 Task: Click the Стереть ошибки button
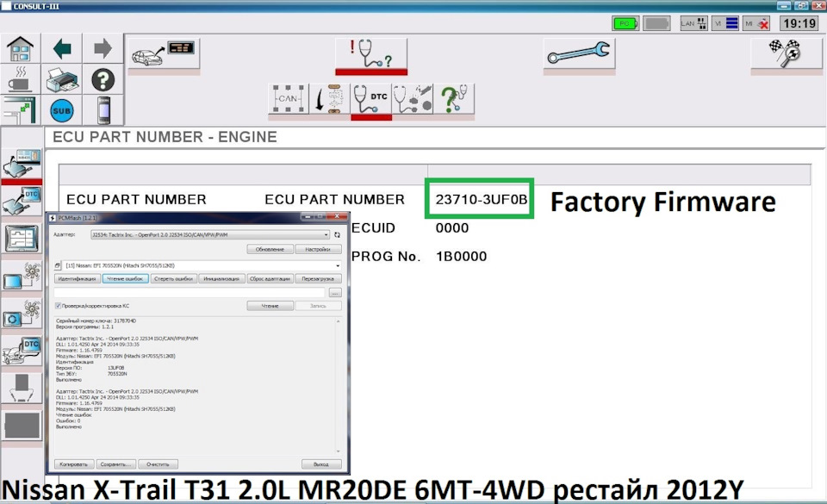(x=173, y=278)
